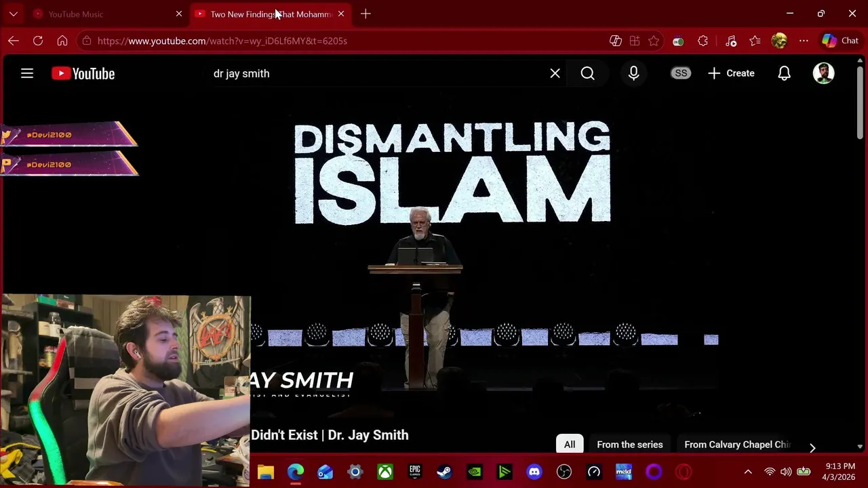Show more chips with the right arrow
868x488 pixels.
click(812, 447)
